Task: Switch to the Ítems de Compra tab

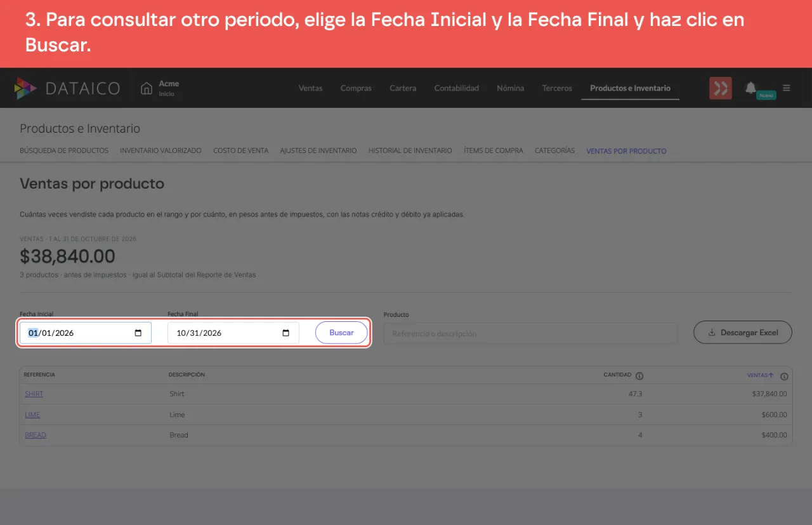Action: click(x=494, y=151)
